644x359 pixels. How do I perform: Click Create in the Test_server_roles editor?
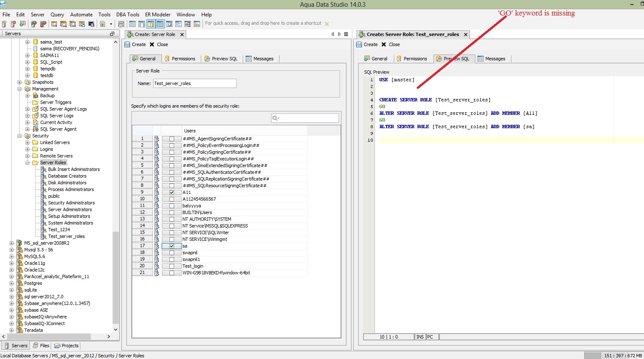pyautogui.click(x=367, y=44)
